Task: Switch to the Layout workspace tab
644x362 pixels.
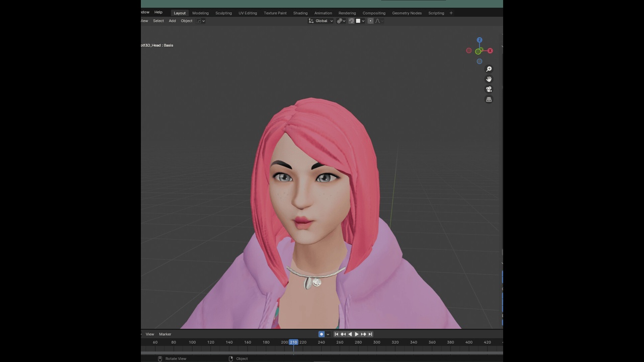Action: (180, 13)
